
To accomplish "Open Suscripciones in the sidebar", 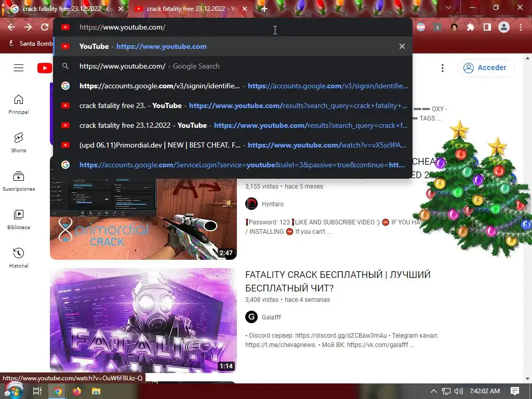I will 19,181.
